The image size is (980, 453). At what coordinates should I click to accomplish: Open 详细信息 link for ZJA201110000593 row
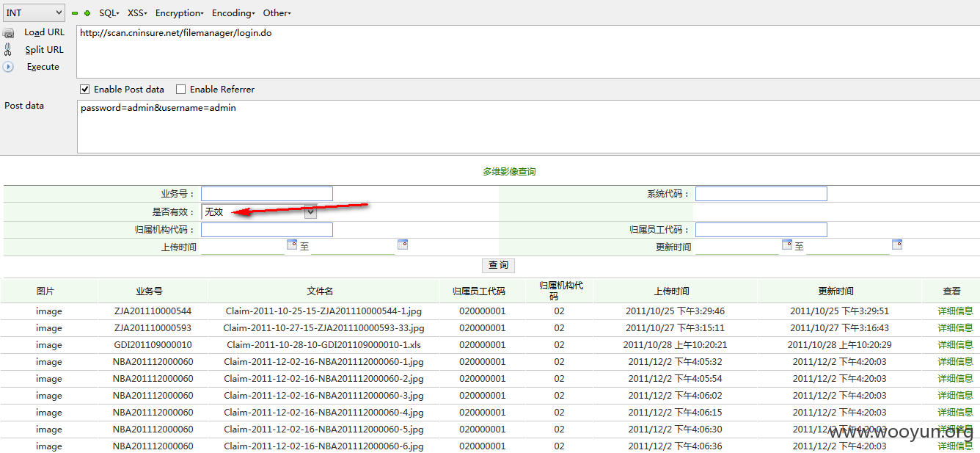[955, 328]
